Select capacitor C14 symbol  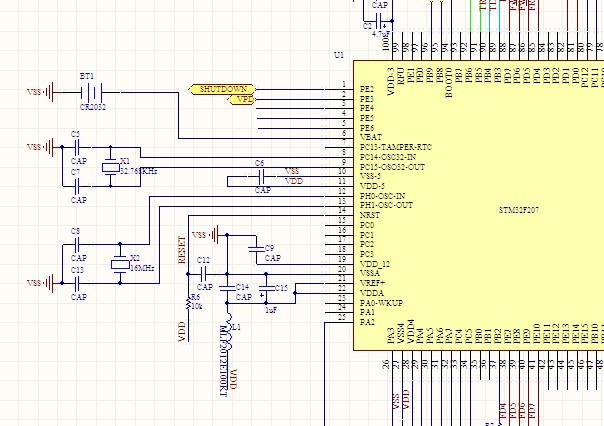click(x=227, y=288)
